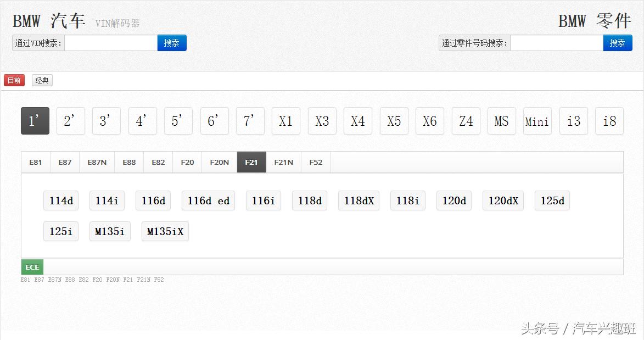This screenshot has height=340, width=644.
Task: Choose the X5 model series button
Action: click(394, 121)
